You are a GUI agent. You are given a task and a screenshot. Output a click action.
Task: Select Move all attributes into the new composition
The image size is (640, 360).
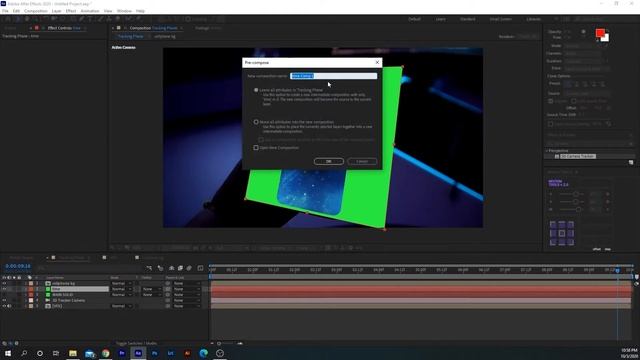(256, 122)
